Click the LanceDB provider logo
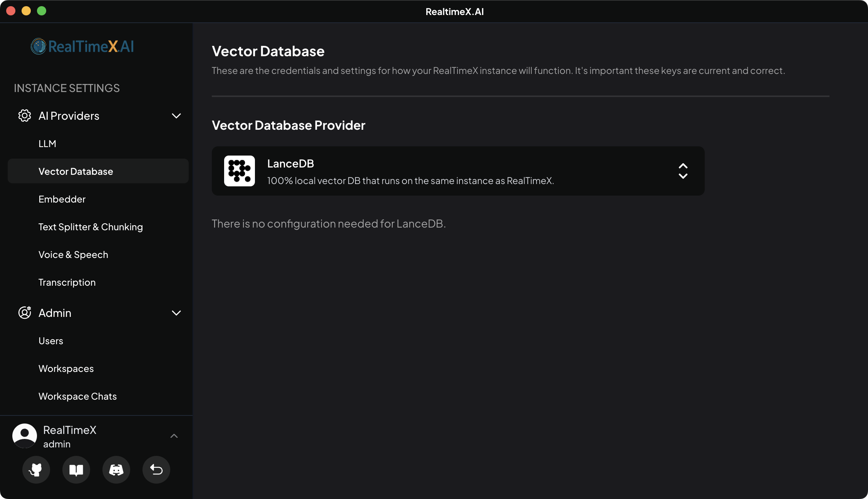 click(x=239, y=171)
